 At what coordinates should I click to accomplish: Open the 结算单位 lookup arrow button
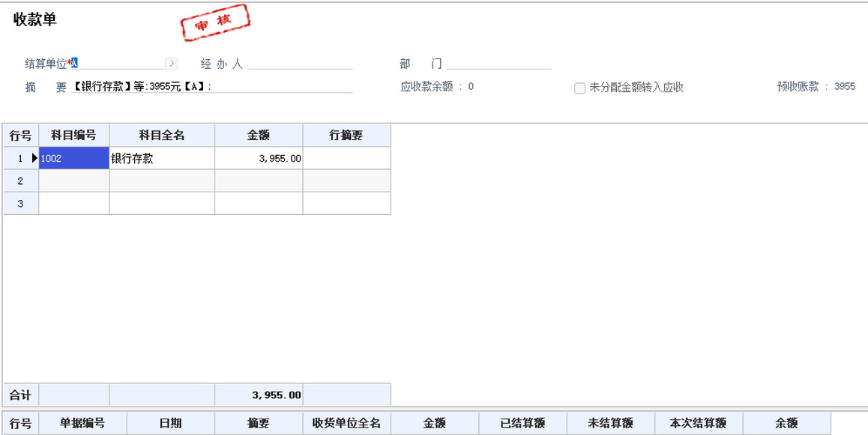pos(172,64)
